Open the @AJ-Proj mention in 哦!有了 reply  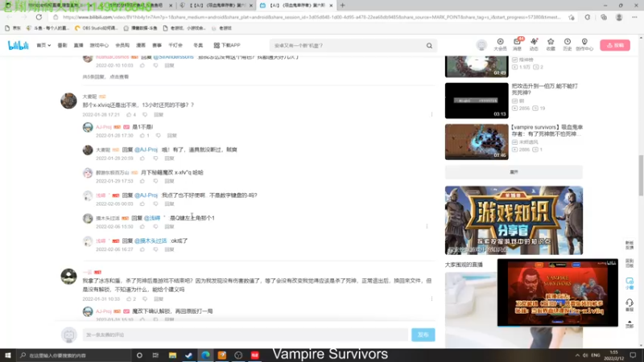(x=146, y=150)
